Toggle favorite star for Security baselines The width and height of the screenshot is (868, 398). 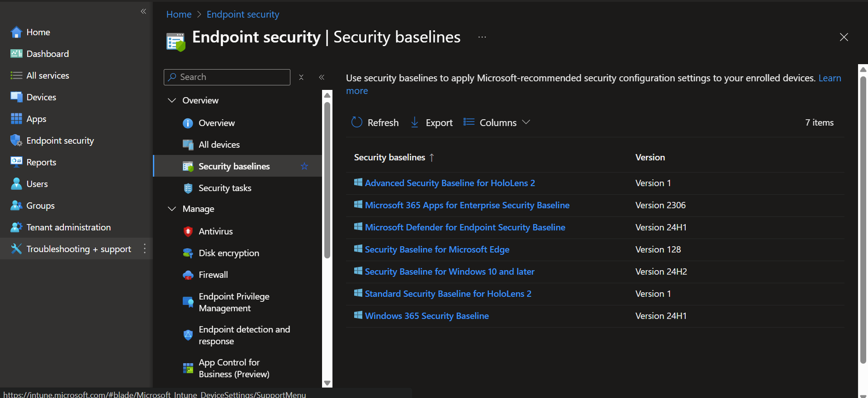[304, 166]
